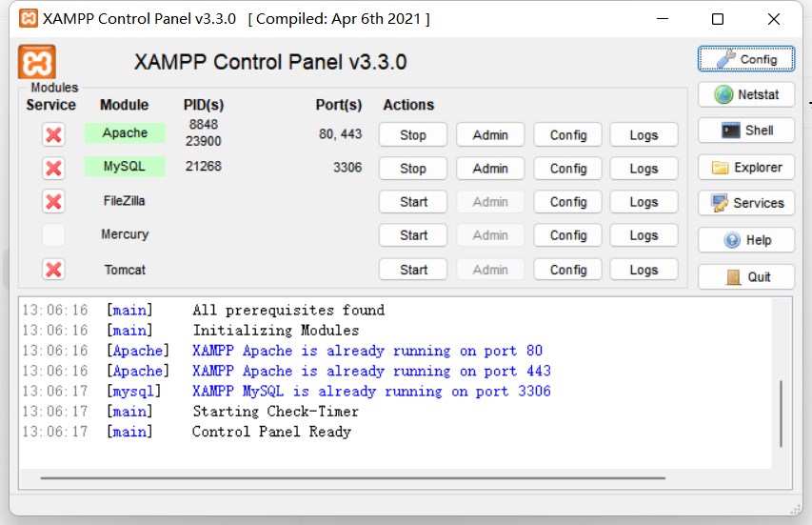Screen dimensions: 812x525
Task: Click the log's horizontal scrollbar
Action: coord(352,478)
